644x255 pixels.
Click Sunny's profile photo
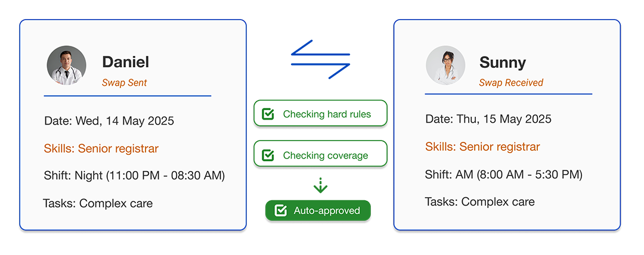point(445,66)
